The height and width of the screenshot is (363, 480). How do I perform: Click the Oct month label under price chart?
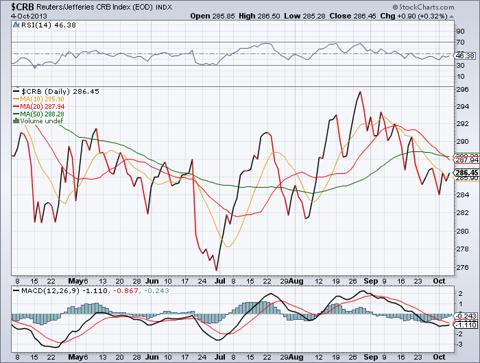439,281
